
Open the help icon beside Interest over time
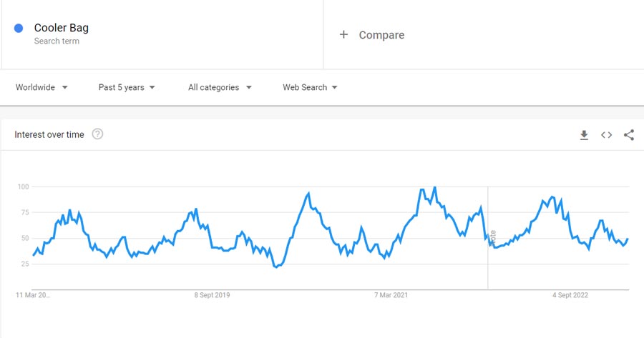point(98,134)
